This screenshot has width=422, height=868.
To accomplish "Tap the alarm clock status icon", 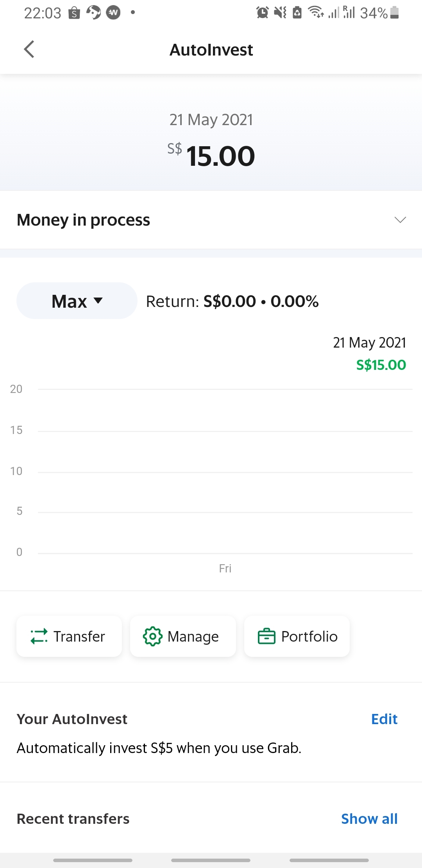I will (262, 13).
